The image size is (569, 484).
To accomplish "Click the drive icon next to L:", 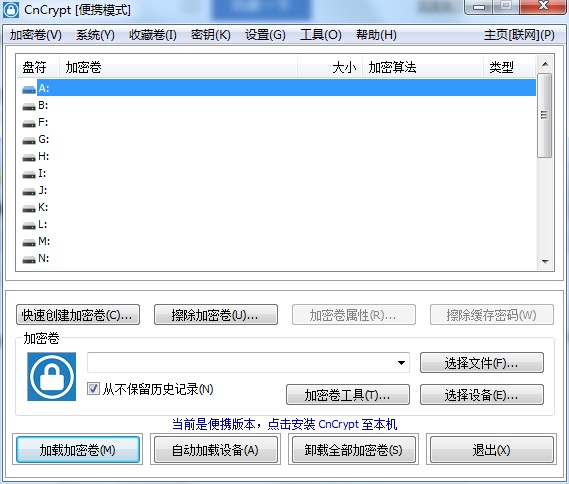I will tap(29, 226).
